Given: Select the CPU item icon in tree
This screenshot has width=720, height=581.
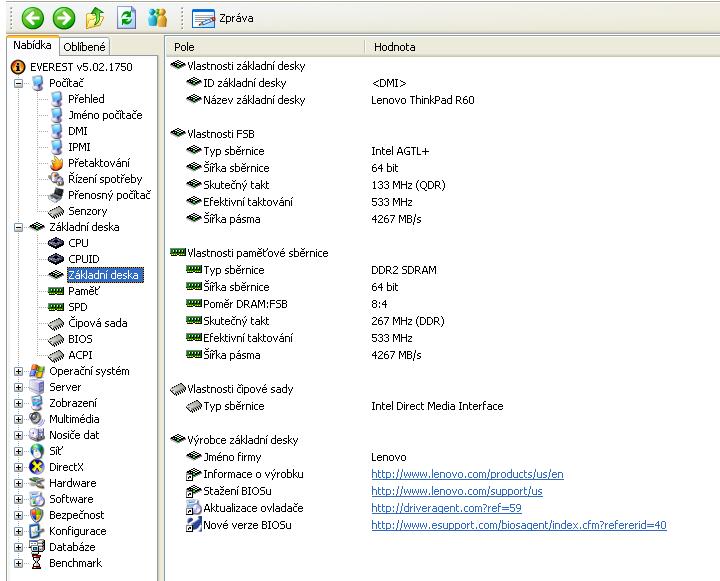Looking at the screenshot, I should pos(56,243).
